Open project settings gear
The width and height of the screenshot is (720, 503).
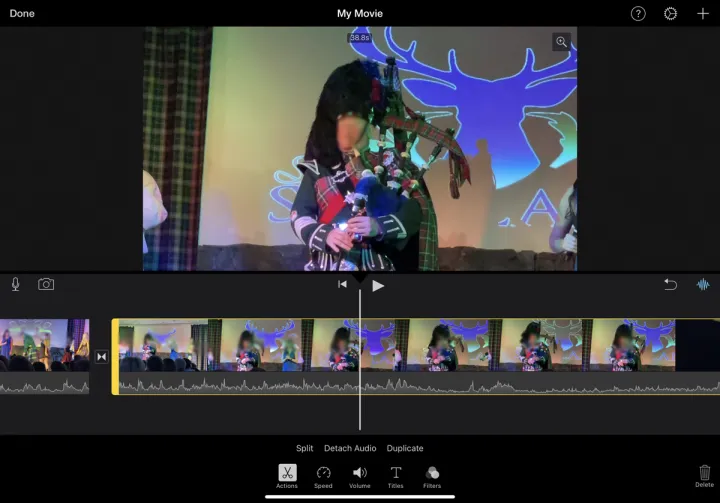point(670,14)
